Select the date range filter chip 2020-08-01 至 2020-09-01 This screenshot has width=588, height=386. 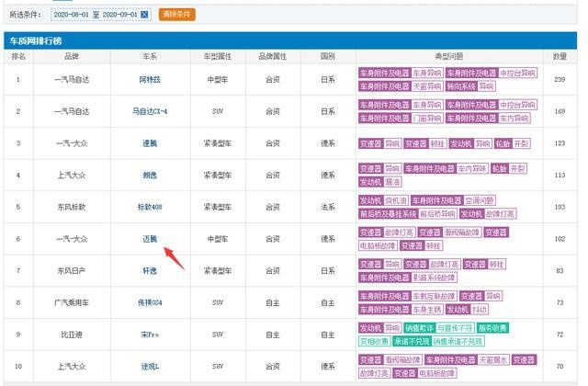click(x=101, y=15)
